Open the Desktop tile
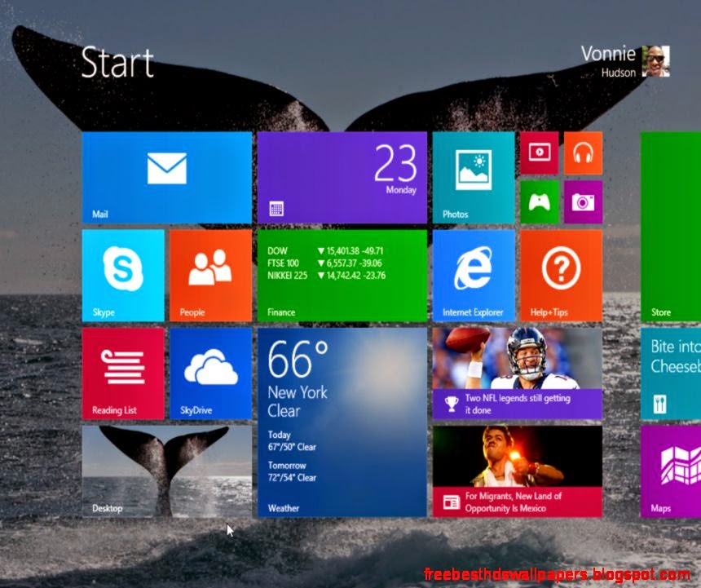The height and width of the screenshot is (588, 701). (167, 471)
